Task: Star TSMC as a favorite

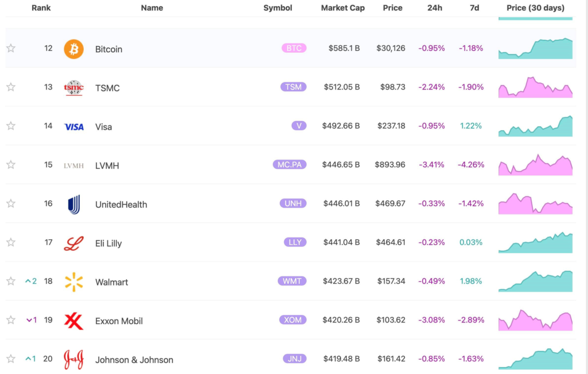Action: (x=11, y=87)
